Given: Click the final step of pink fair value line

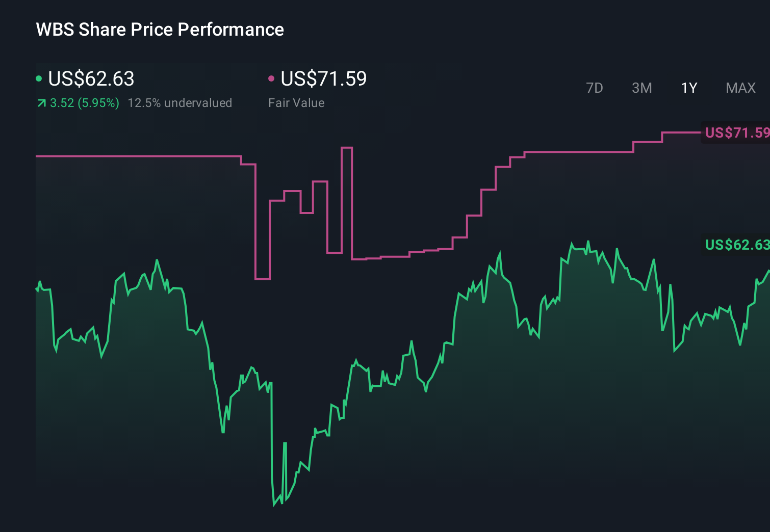Looking at the screenshot, I should point(681,132).
